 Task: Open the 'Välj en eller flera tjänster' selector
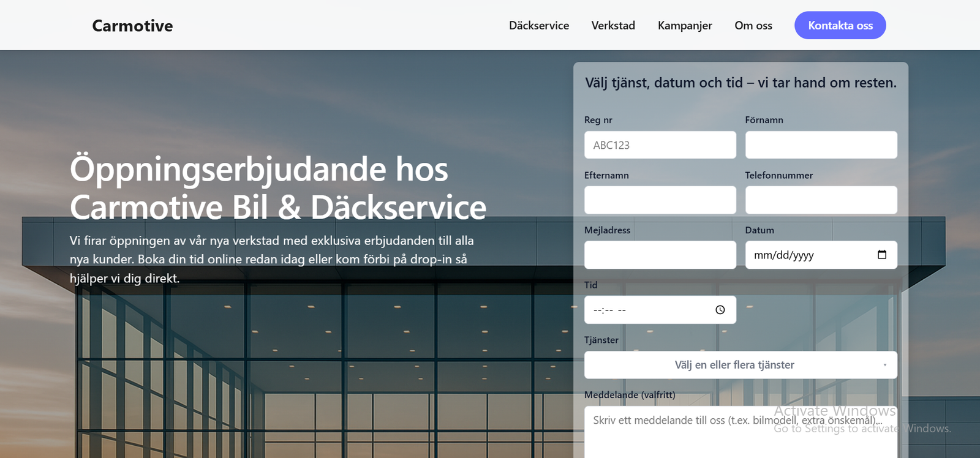[734, 365]
